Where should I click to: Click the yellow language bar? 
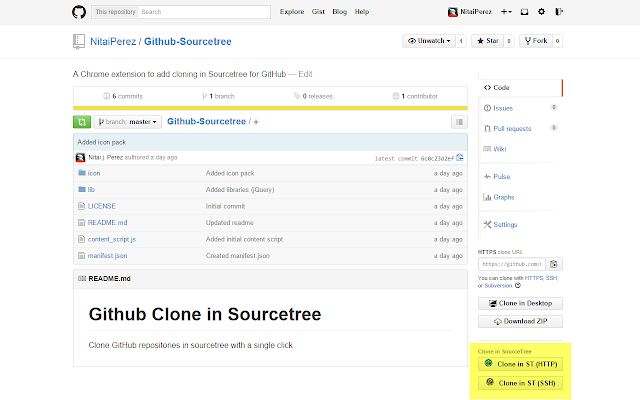coord(270,108)
